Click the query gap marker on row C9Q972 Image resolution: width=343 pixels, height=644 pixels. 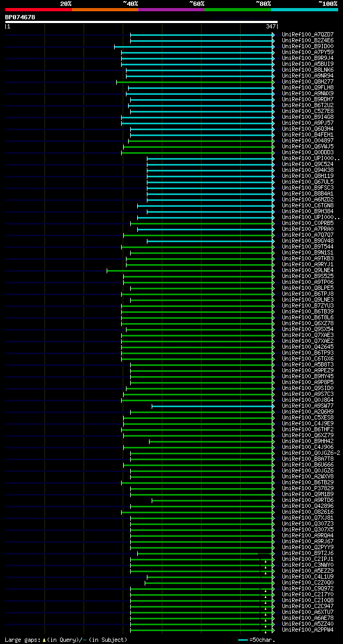point(265,590)
